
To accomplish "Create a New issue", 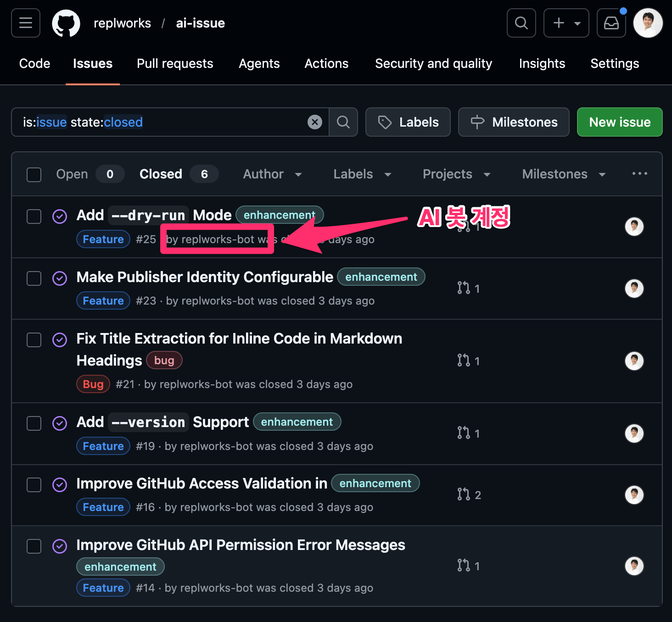I will (620, 122).
